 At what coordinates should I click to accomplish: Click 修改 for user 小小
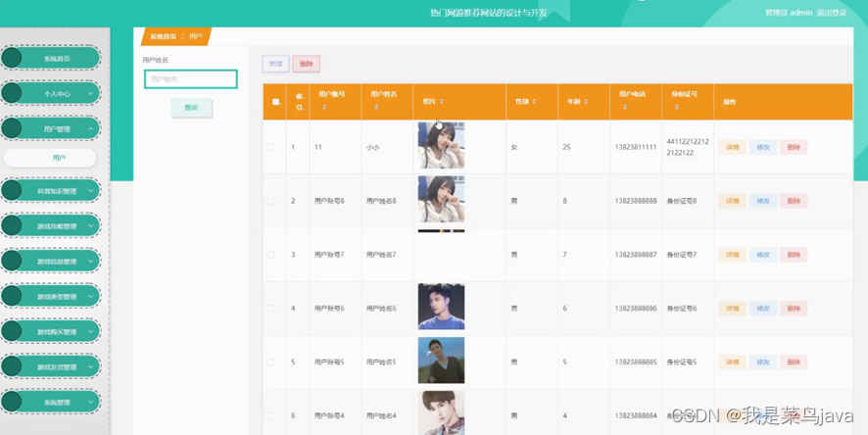pos(763,147)
